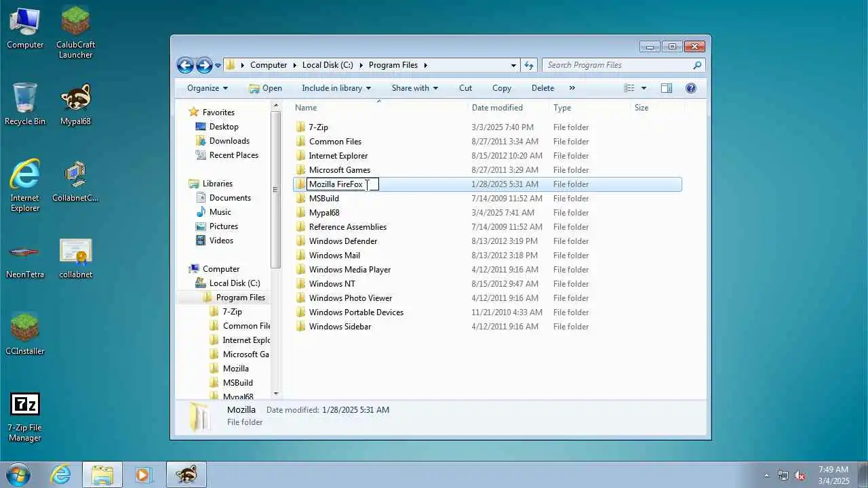Open the Share with dropdown

pyautogui.click(x=414, y=88)
